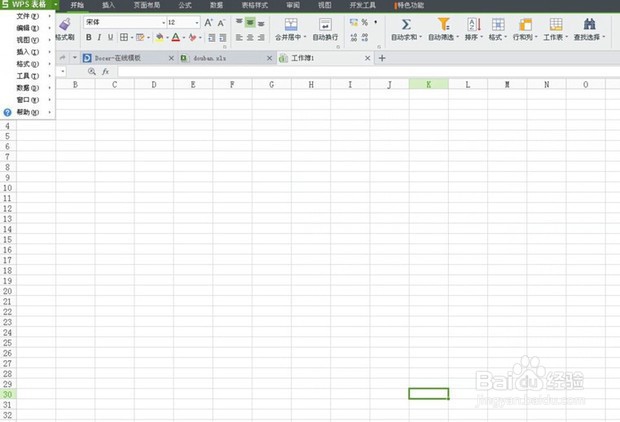620x422 pixels.
Task: Toggle Underline formatting
Action: pyautogui.click(x=110, y=38)
